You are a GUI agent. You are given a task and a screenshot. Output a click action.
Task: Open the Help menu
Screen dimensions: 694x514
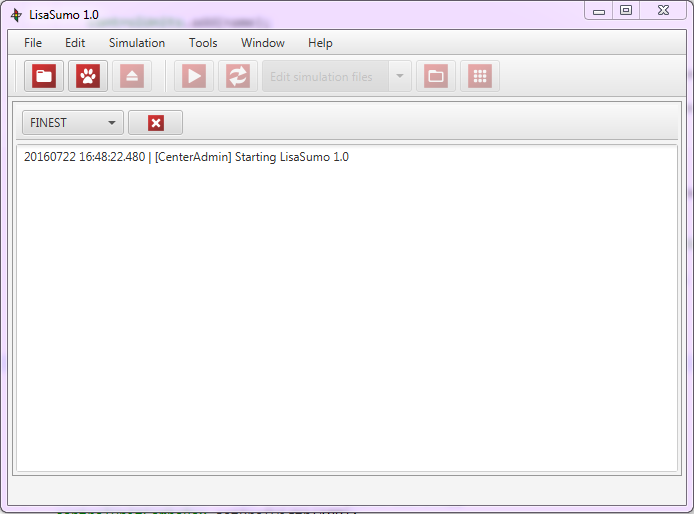pyautogui.click(x=320, y=43)
